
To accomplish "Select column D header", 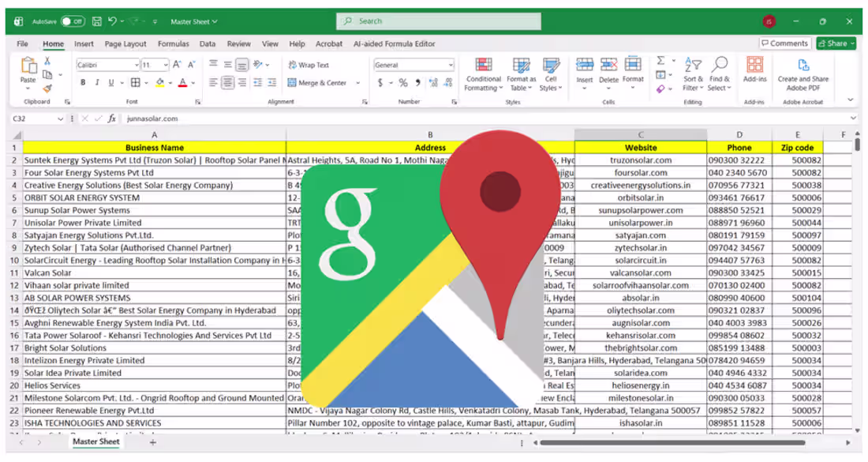I will 739,134.
